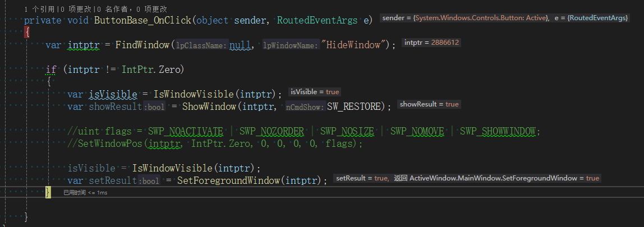Click the "已用时间 <= 1ms" perf tip
Screen dimensions: 644x227
(85, 193)
